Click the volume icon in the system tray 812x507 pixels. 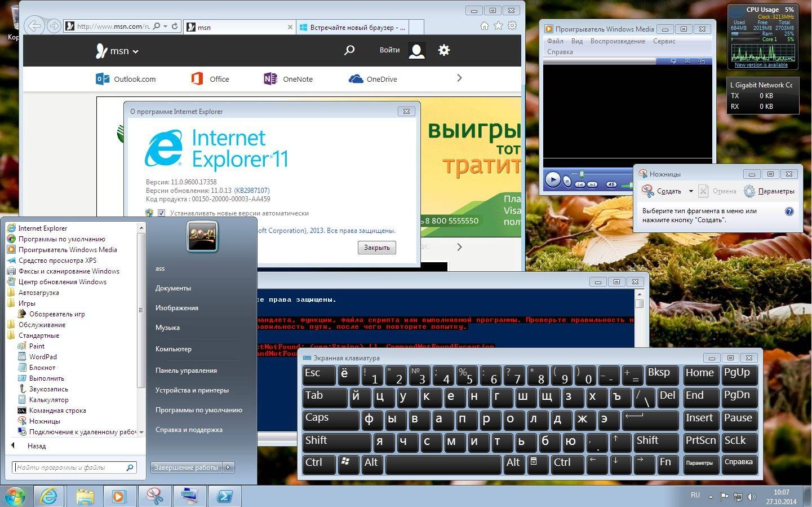click(751, 497)
